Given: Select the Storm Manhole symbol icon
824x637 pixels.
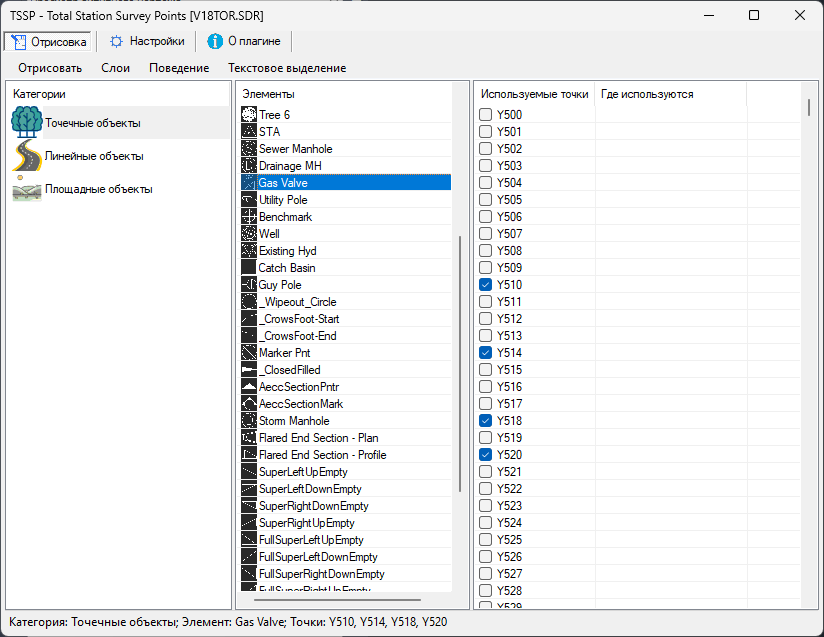Looking at the screenshot, I should click(249, 421).
